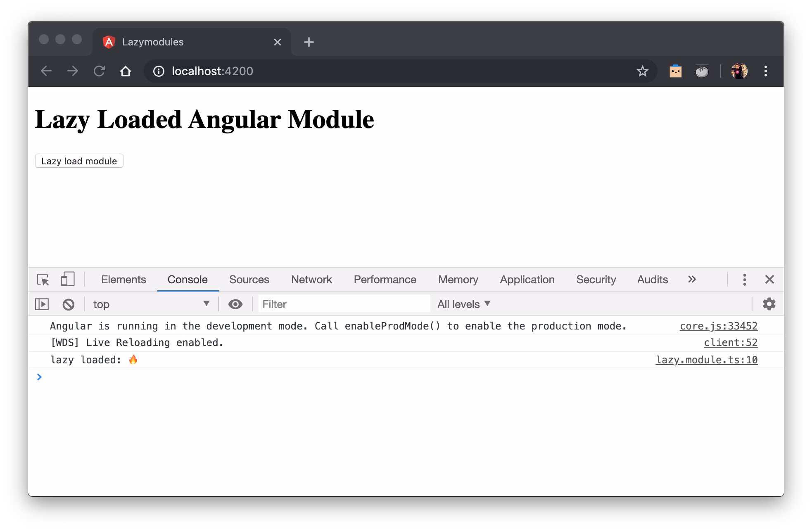The image size is (812, 531).
Task: Switch to the Network tab
Action: (x=311, y=280)
